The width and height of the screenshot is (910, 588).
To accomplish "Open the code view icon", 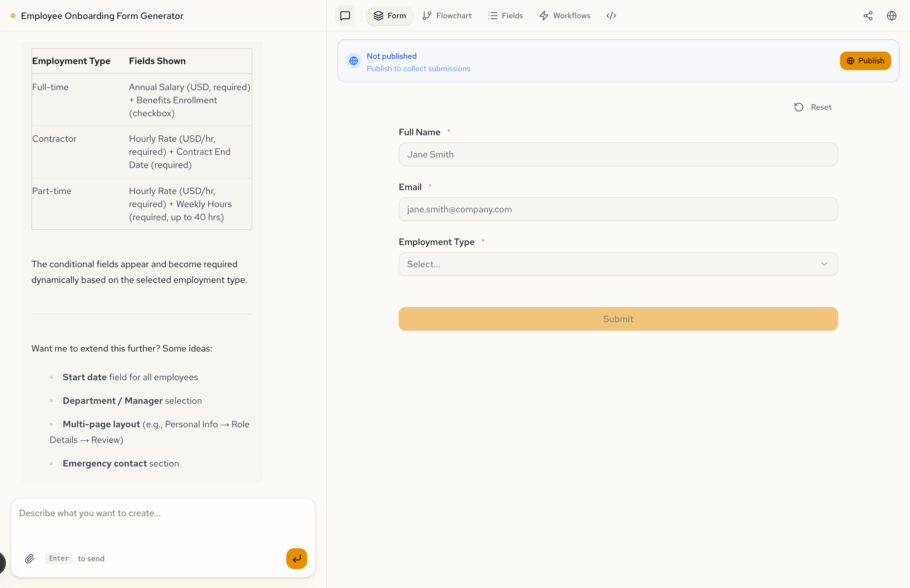I will click(611, 16).
